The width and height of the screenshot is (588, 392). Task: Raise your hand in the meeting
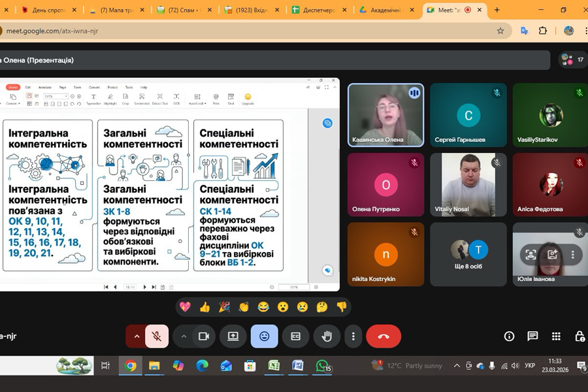click(x=327, y=336)
